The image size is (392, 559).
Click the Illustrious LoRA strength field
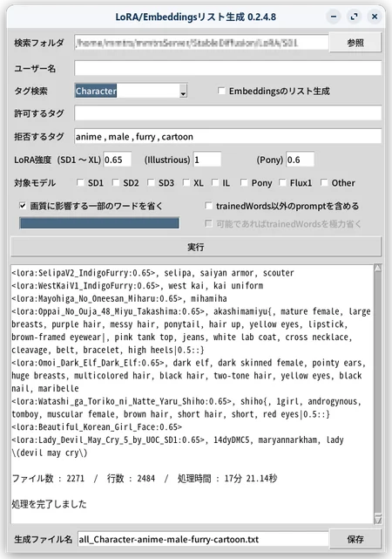coord(207,160)
